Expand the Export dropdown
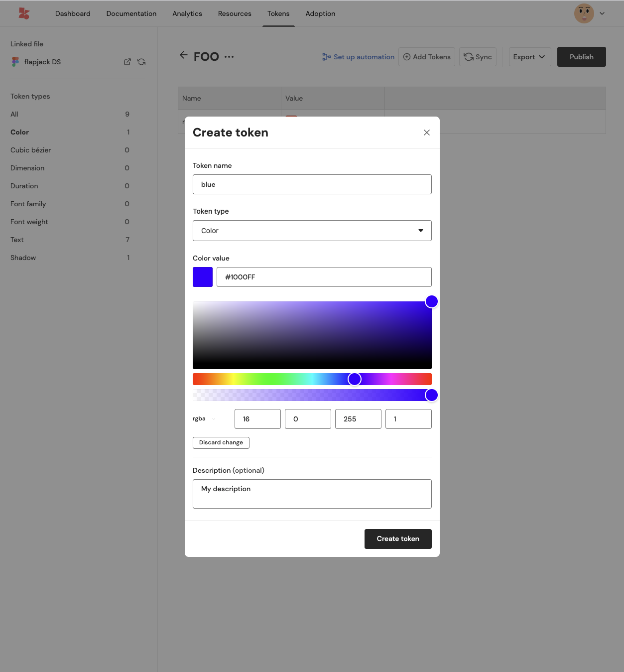Viewport: 624px width, 672px height. [x=529, y=57]
